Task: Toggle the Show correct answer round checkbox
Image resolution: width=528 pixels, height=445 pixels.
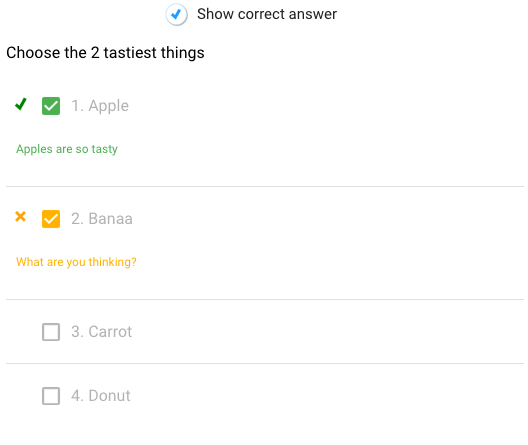Action: point(176,14)
